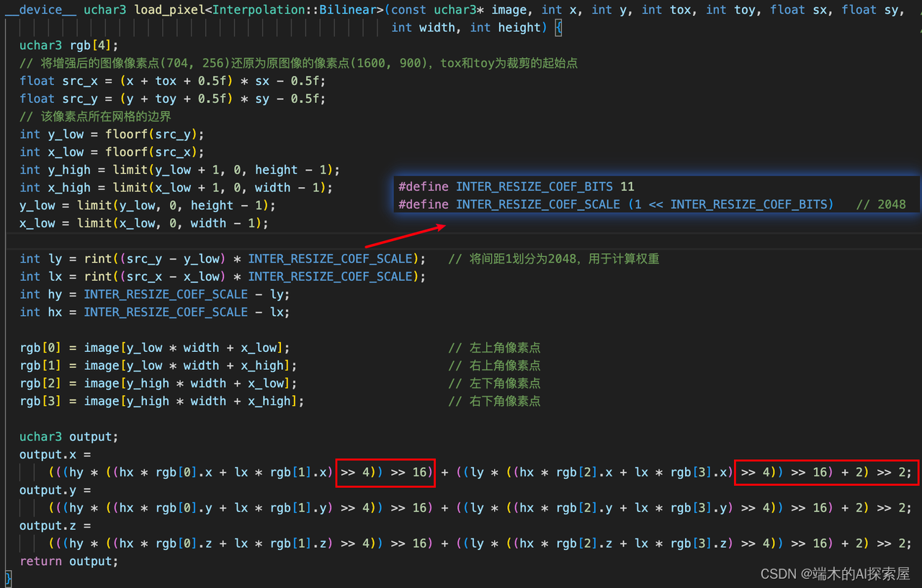The width and height of the screenshot is (922, 588).
Task: Select the 'rgb[3] = image[y_high * width + x_high];' line
Action: 162,401
